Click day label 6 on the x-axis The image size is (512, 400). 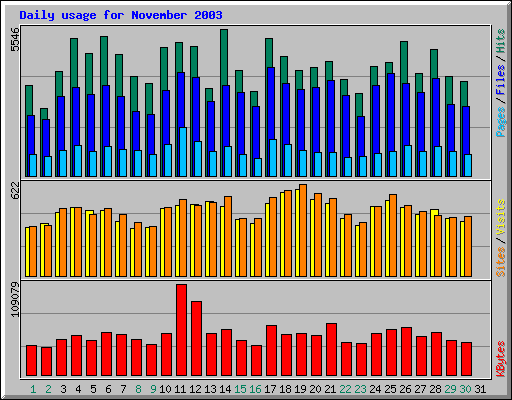108,389
